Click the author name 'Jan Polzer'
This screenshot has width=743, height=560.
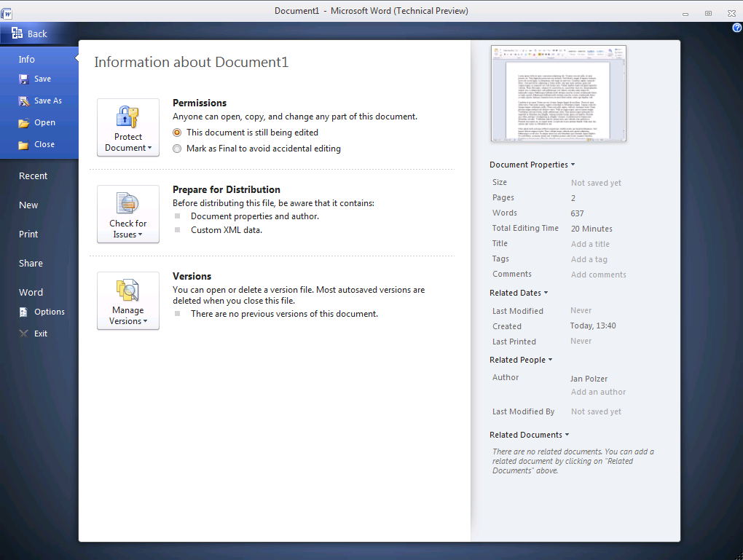pyautogui.click(x=589, y=379)
